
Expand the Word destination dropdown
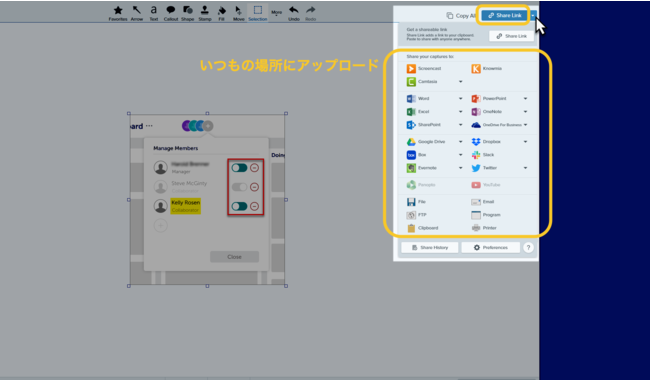460,99
